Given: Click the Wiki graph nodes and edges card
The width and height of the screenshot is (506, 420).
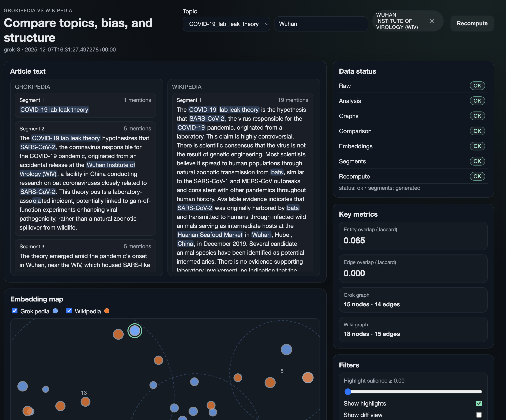Looking at the screenshot, I should tap(413, 329).
